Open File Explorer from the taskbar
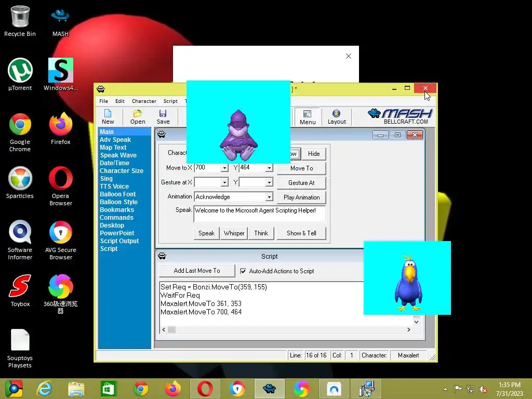 pyautogui.click(x=76, y=389)
